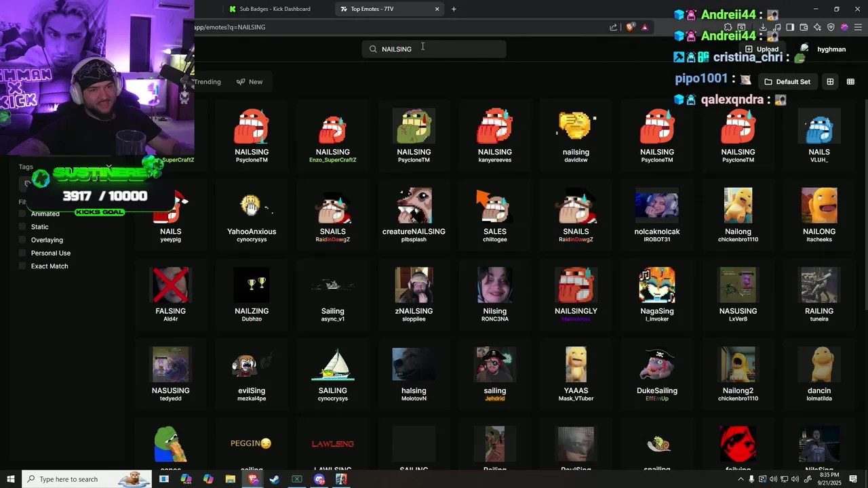Open the Default Set selector
This screenshot has height=488, width=868.
point(787,81)
